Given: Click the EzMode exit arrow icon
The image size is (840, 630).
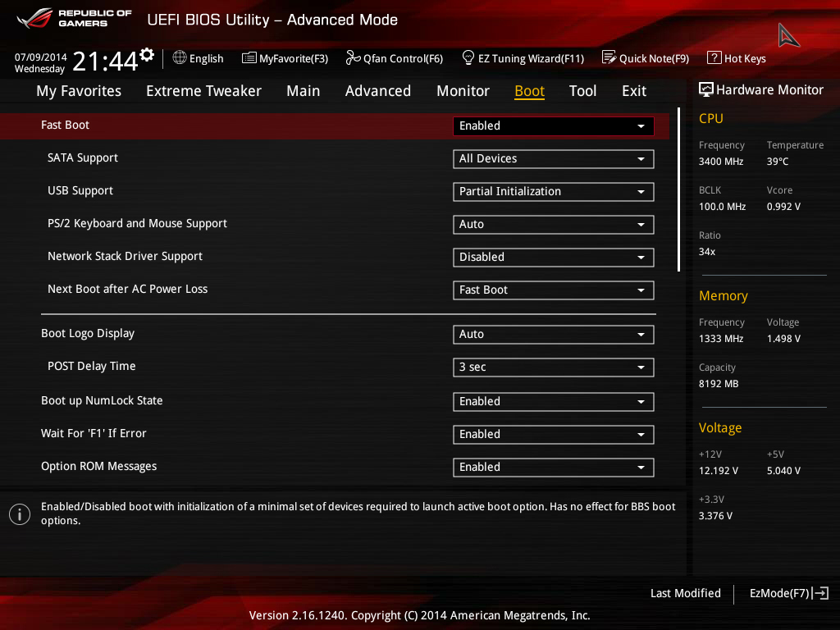Looking at the screenshot, I should pyautogui.click(x=820, y=593).
